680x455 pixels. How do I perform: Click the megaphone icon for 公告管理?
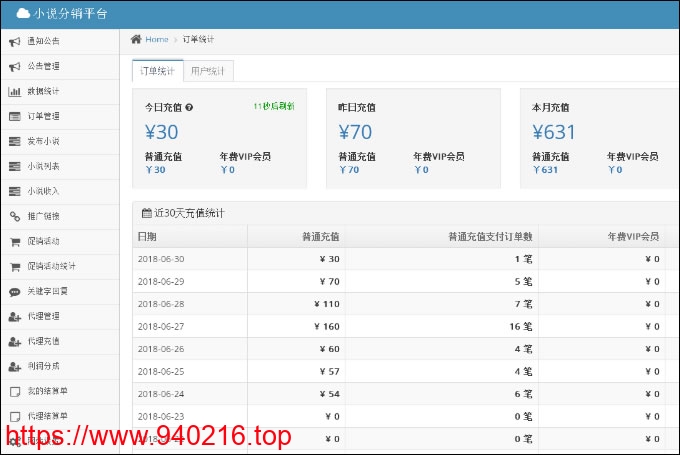15,66
